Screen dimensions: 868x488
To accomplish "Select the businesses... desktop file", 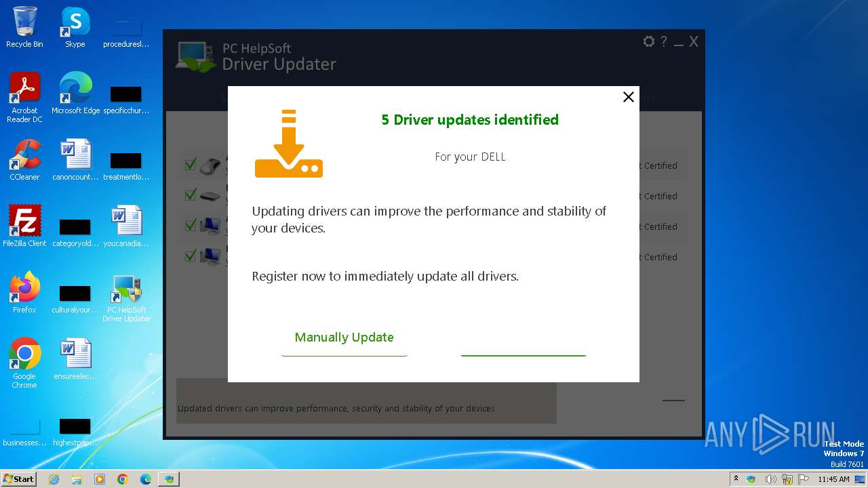I will click(24, 431).
